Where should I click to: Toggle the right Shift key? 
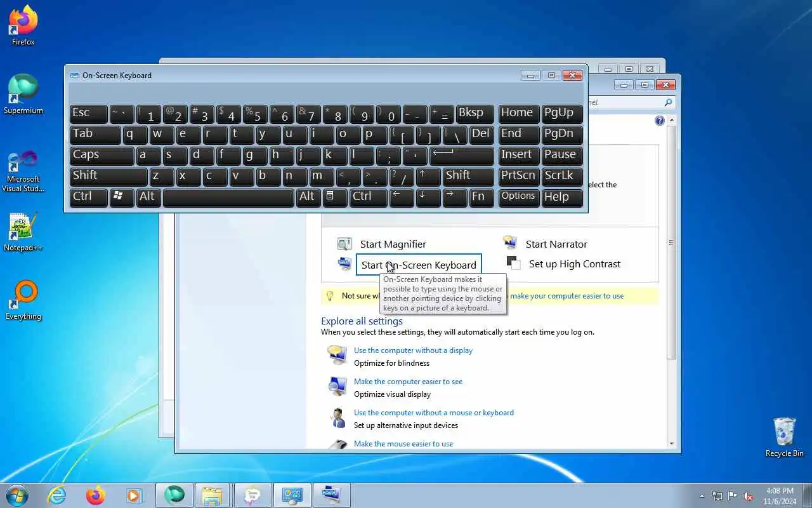point(468,176)
